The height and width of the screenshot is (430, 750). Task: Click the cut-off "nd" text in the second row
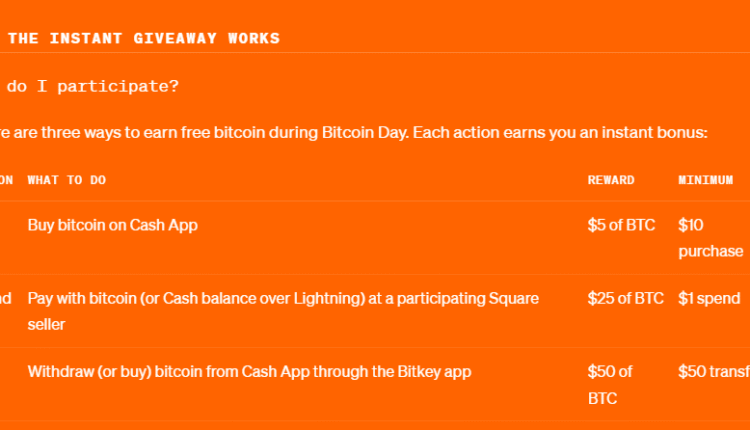pos(6,298)
